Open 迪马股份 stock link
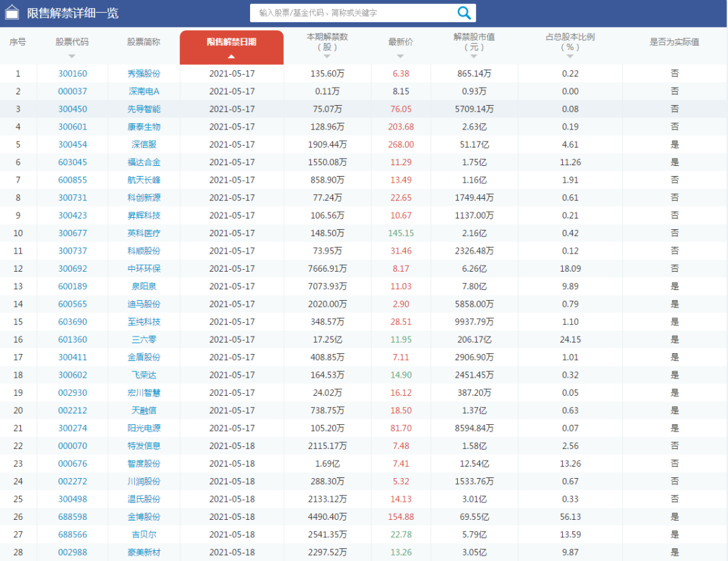The image size is (728, 561). click(144, 303)
